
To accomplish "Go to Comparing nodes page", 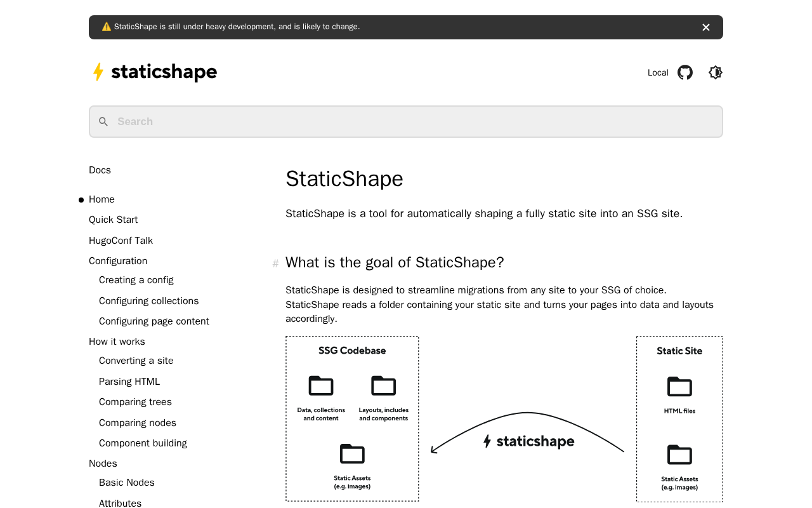I will (138, 423).
